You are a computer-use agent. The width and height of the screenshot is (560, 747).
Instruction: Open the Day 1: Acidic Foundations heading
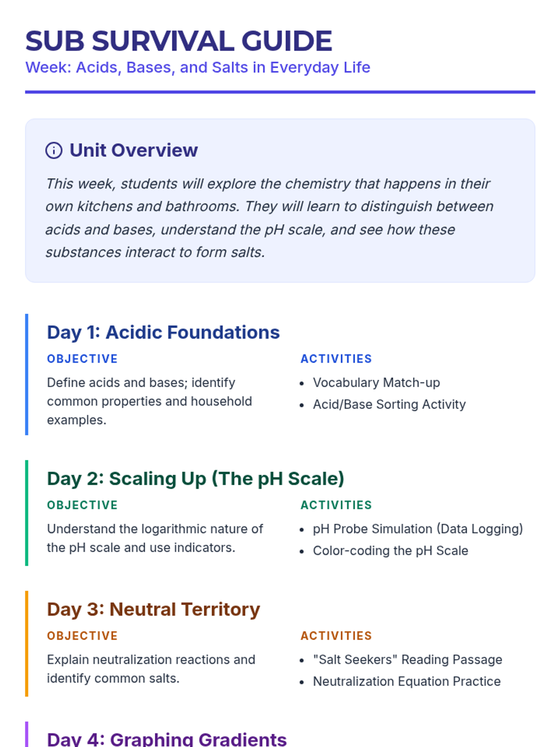click(163, 332)
